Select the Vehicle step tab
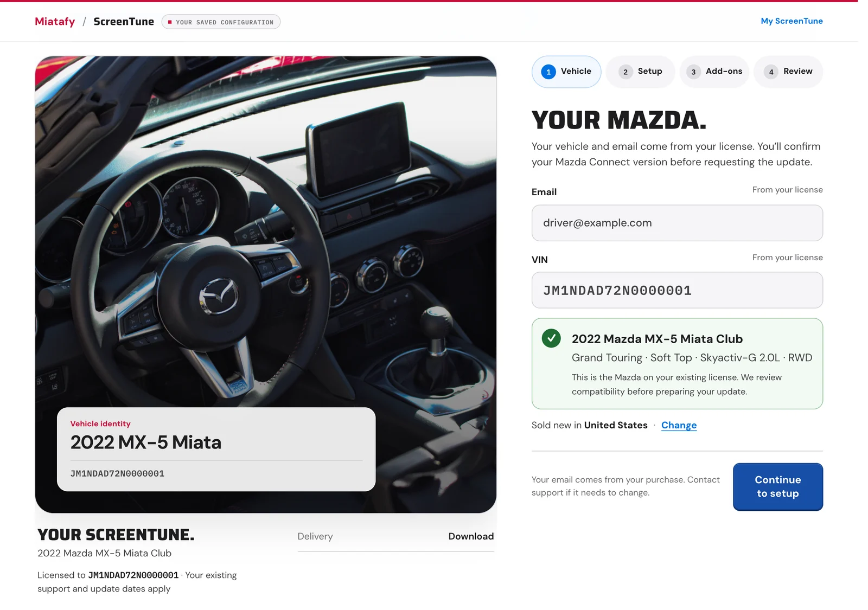The image size is (868, 610). pyautogui.click(x=566, y=72)
